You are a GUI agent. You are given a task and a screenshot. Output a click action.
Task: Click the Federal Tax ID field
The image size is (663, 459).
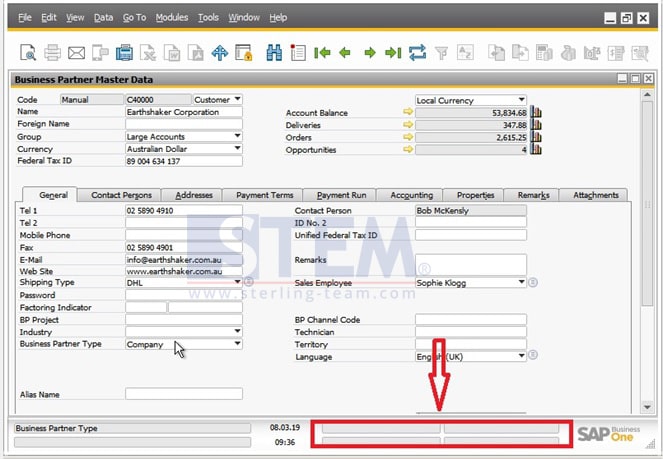coord(184,161)
